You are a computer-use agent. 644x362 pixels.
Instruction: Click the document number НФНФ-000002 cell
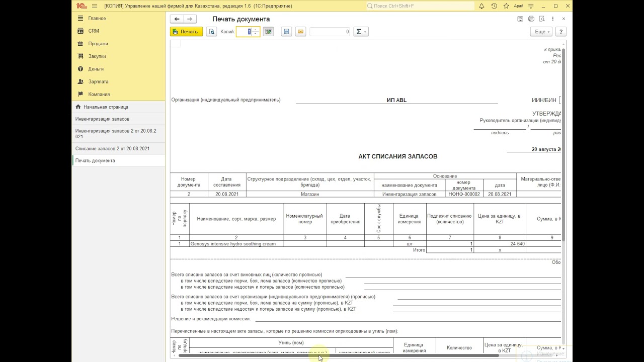point(464,194)
